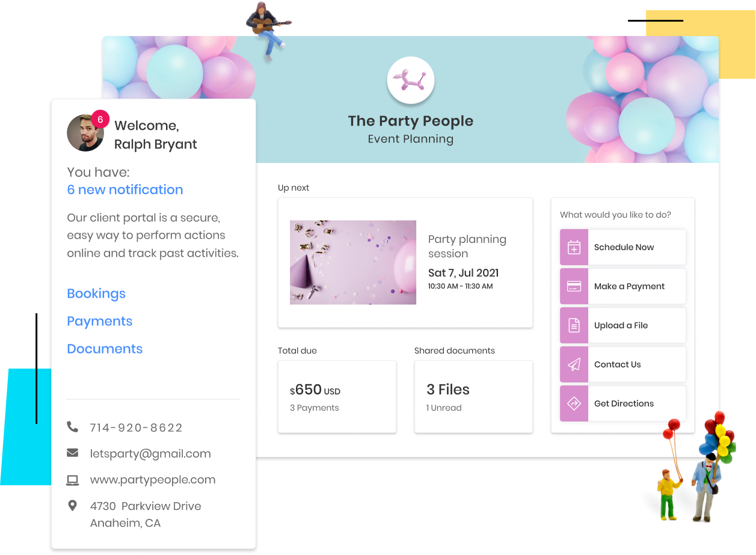Click the Party planning session thumbnail image
This screenshot has height=555, width=756.
[x=353, y=262]
